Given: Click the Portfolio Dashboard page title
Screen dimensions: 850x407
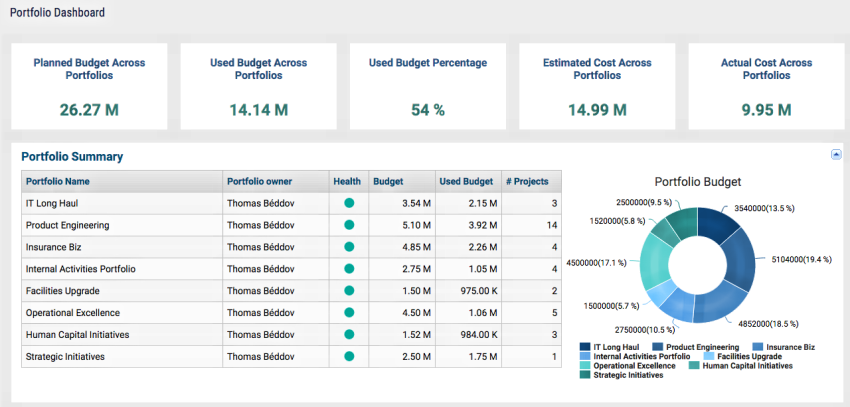Looking at the screenshot, I should pos(57,12).
